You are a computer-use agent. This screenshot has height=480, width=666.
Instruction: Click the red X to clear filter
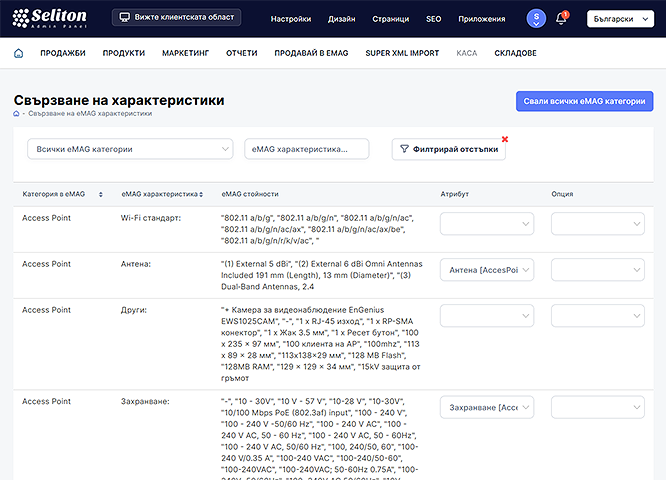pyautogui.click(x=505, y=139)
